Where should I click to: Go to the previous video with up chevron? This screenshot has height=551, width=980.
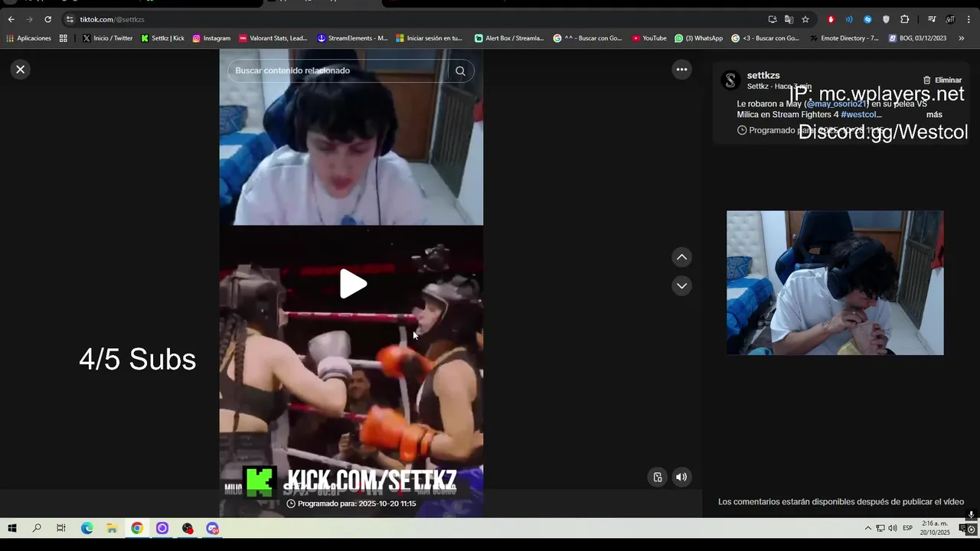coord(681,257)
